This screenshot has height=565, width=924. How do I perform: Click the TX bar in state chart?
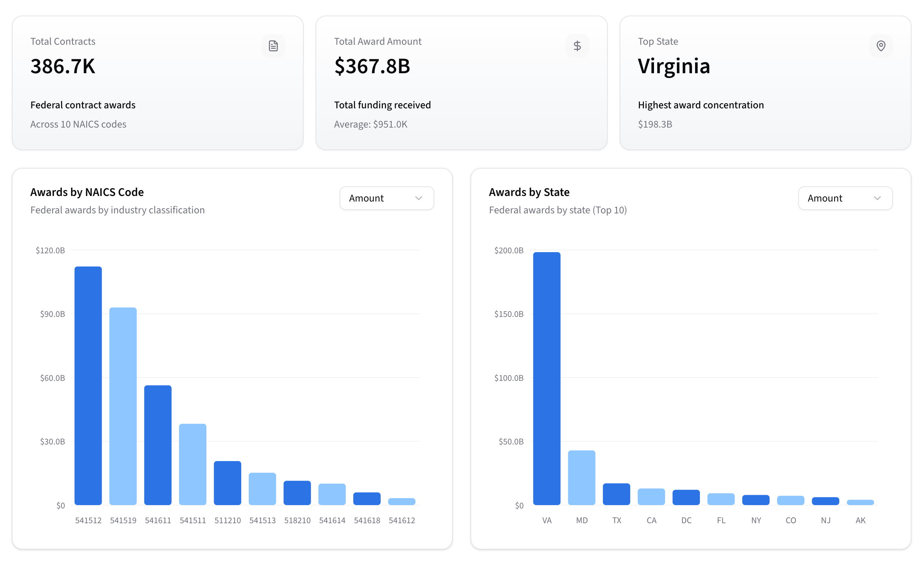click(616, 494)
